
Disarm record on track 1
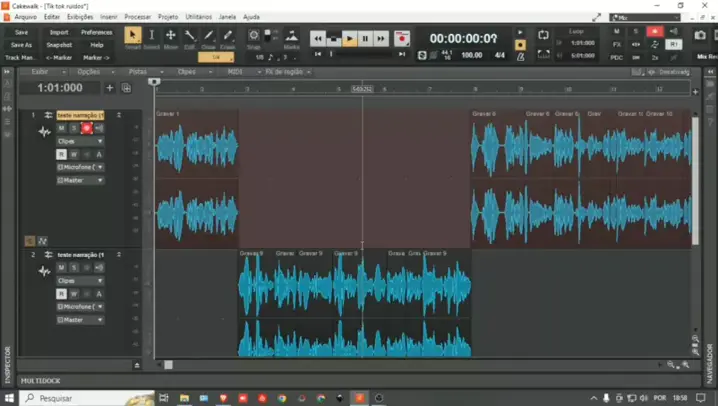[87, 128]
